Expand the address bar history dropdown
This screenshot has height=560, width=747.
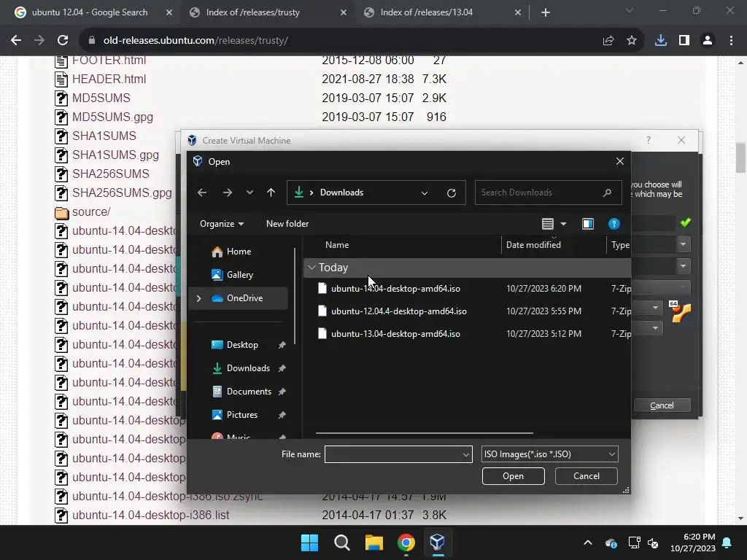point(425,192)
